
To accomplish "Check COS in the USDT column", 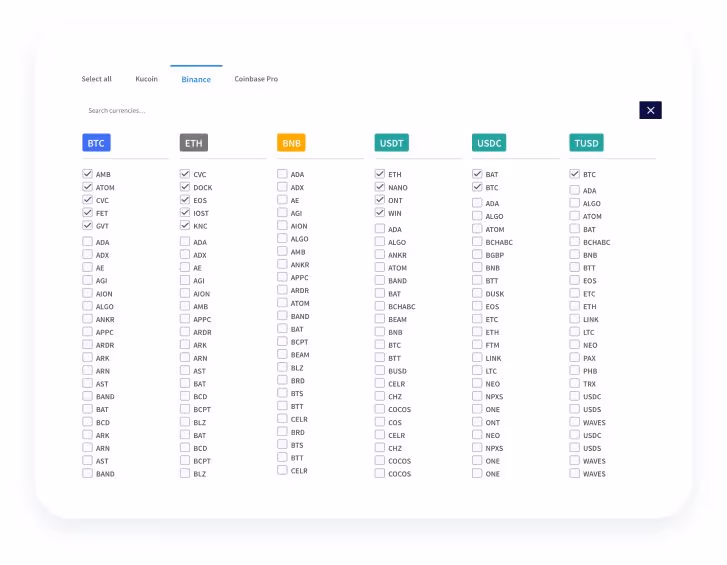I will 380,422.
